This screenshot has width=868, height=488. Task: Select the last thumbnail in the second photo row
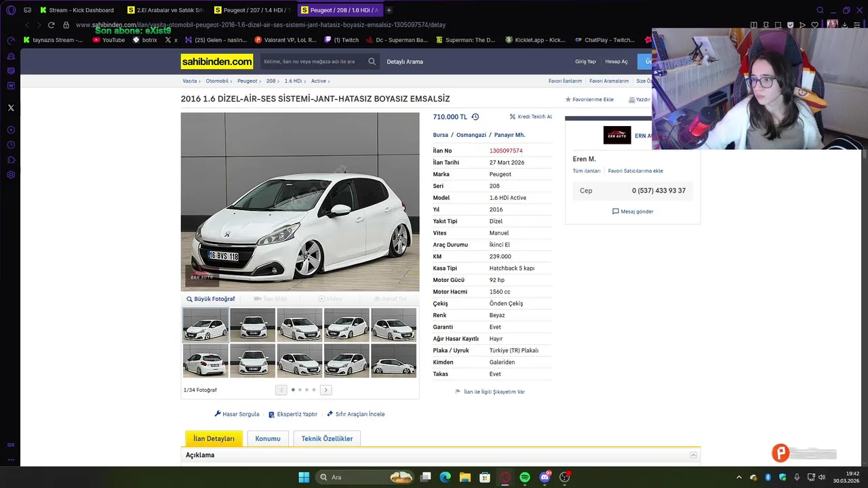pos(393,361)
